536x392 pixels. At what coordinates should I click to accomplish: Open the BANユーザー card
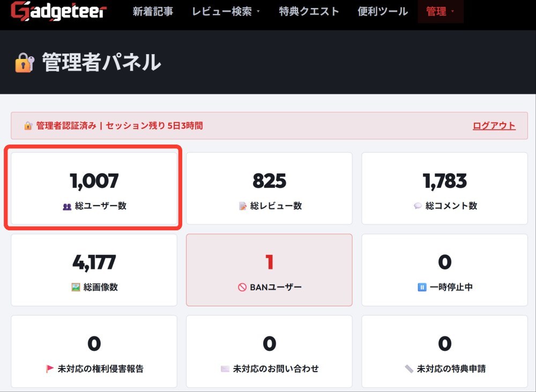click(x=269, y=270)
